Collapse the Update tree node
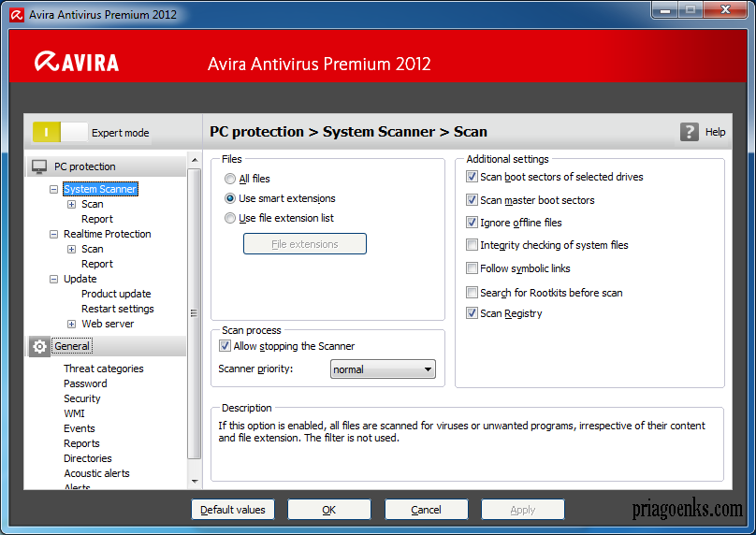This screenshot has height=535, width=756. pyautogui.click(x=53, y=279)
